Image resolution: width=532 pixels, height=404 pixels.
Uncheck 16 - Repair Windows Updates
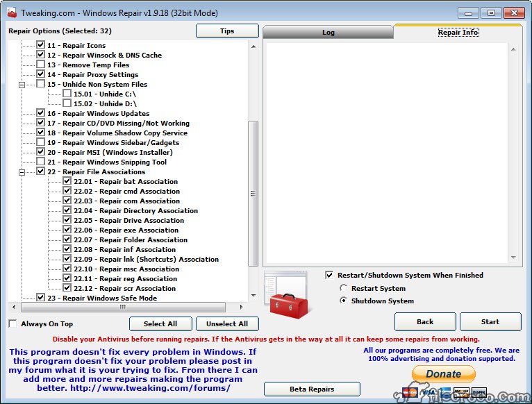tap(41, 113)
